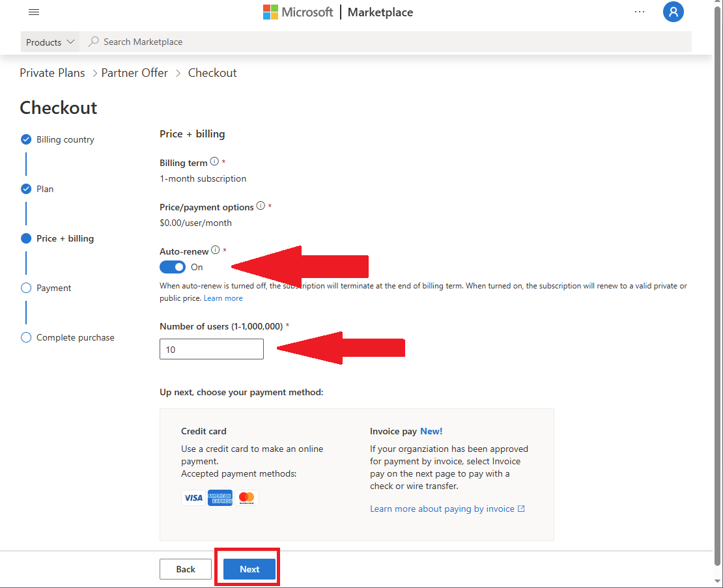723x588 pixels.
Task: Click the Invoice pay heading
Action: [x=393, y=431]
